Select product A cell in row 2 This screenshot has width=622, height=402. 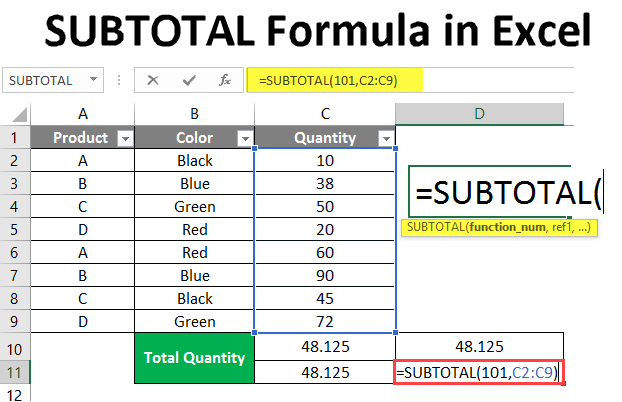tap(83, 161)
